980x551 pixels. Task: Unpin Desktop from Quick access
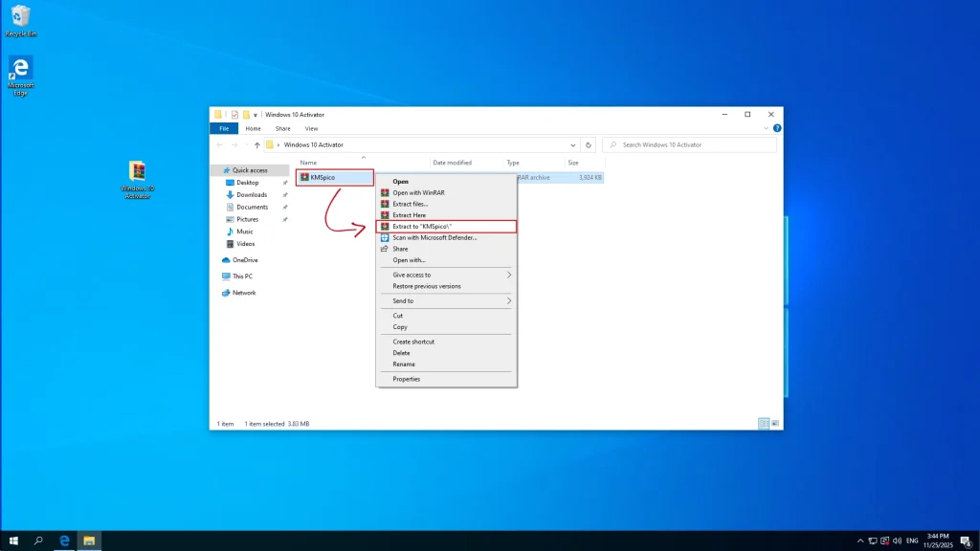(284, 182)
